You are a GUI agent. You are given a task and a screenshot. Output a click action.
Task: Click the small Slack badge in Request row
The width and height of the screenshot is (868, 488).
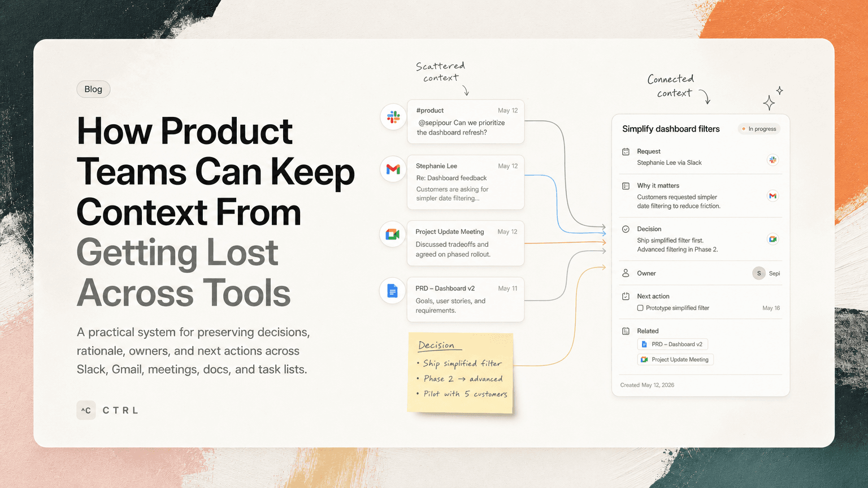(x=772, y=160)
